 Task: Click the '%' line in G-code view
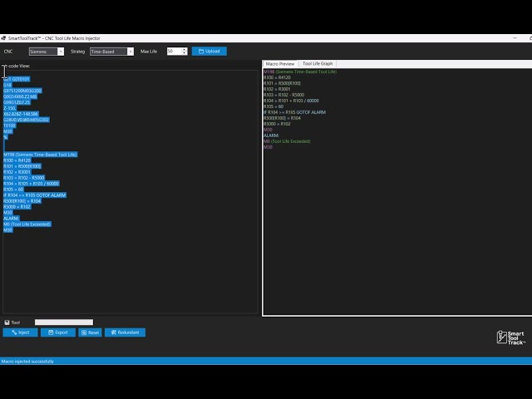[x=6, y=137]
